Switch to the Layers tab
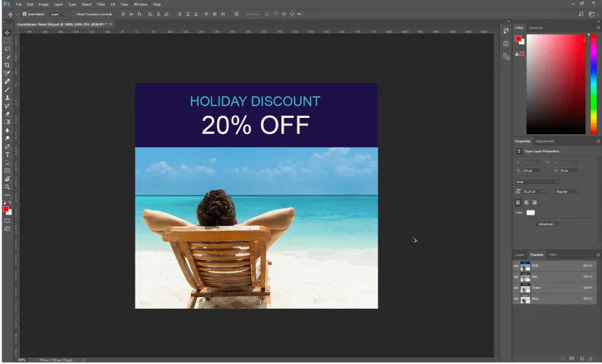 [x=520, y=255]
